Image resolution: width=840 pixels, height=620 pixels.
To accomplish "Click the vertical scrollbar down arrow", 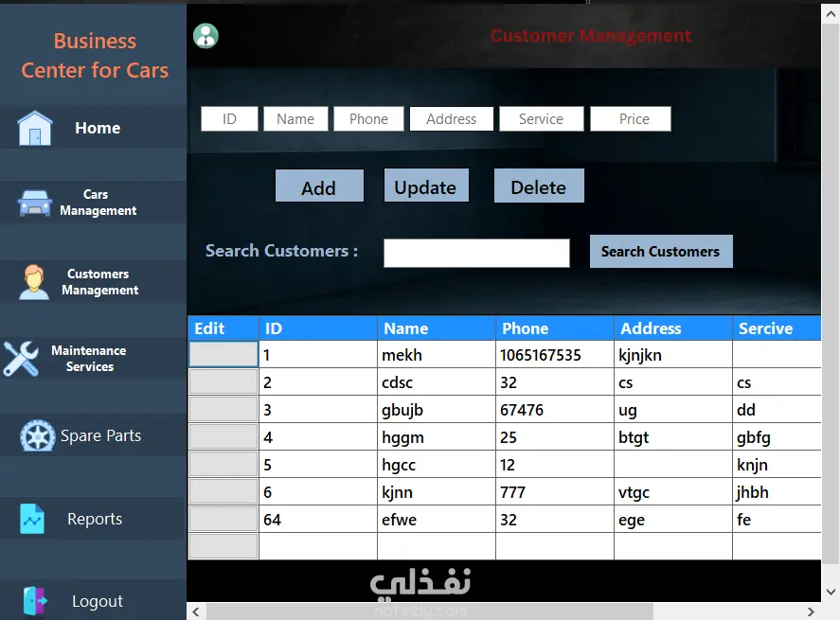I will pos(831,592).
